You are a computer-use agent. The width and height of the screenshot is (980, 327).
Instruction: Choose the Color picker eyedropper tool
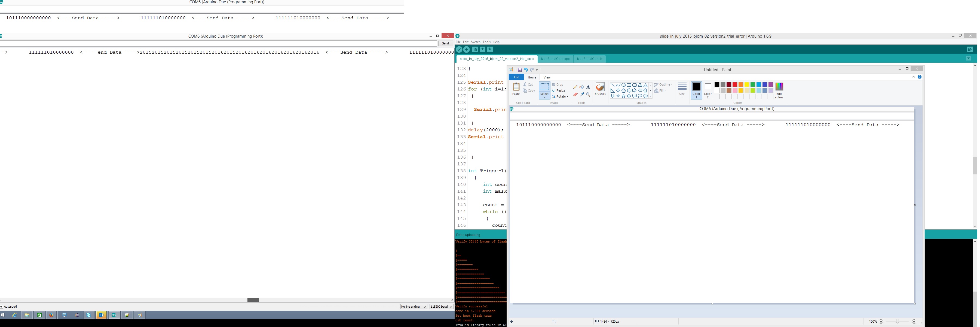582,94
